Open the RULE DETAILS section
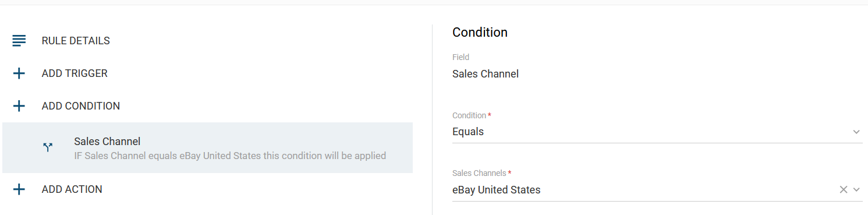868x215 pixels. point(76,41)
